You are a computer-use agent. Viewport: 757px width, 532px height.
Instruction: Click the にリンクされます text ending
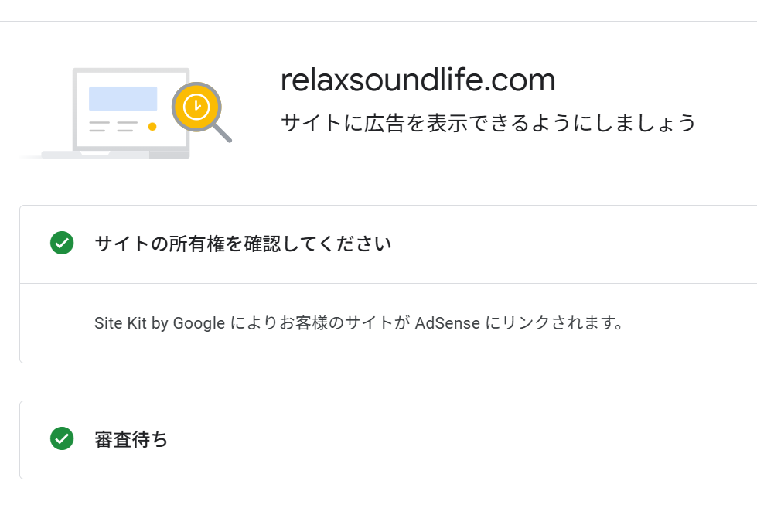[554, 322]
